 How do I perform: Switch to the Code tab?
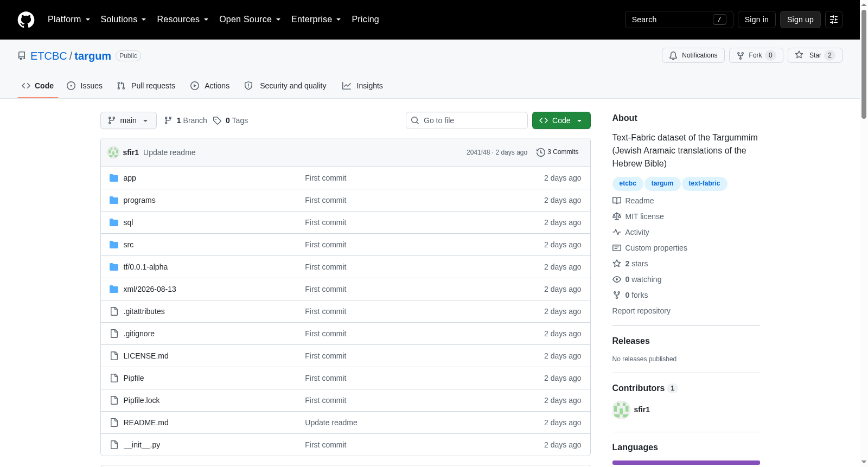[38, 86]
